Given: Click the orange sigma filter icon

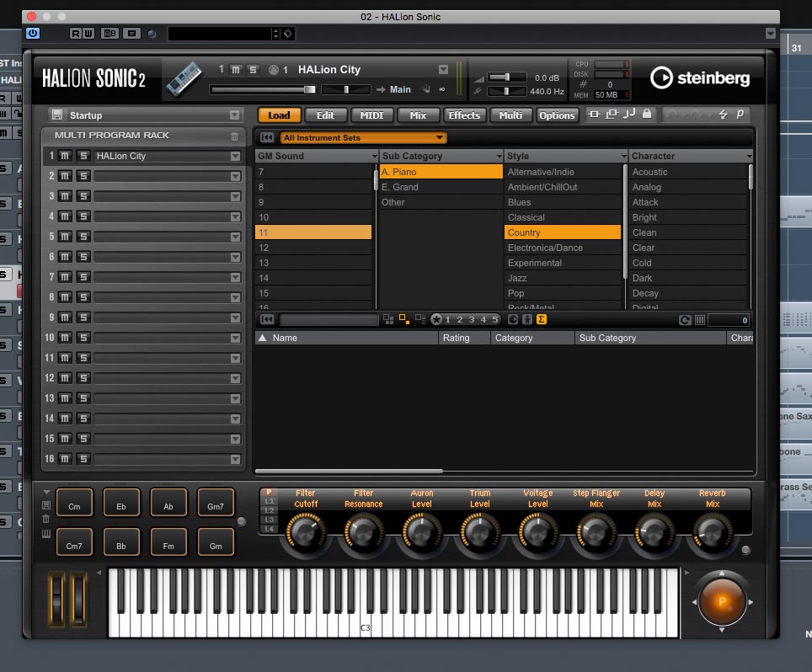Looking at the screenshot, I should click(x=542, y=319).
